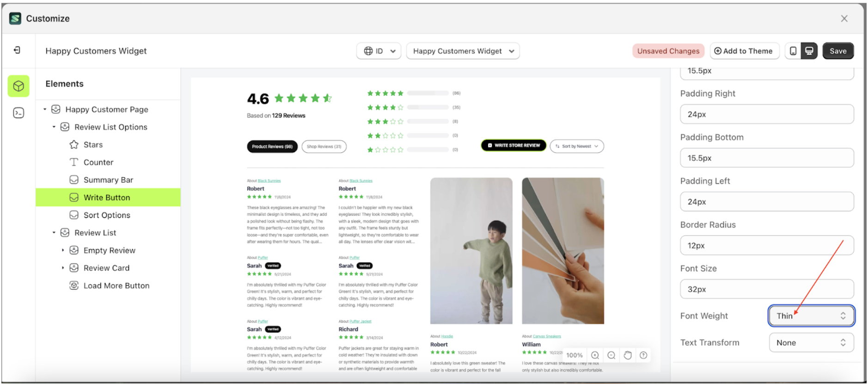
Task: Open the help question mark icon
Action: tap(643, 355)
